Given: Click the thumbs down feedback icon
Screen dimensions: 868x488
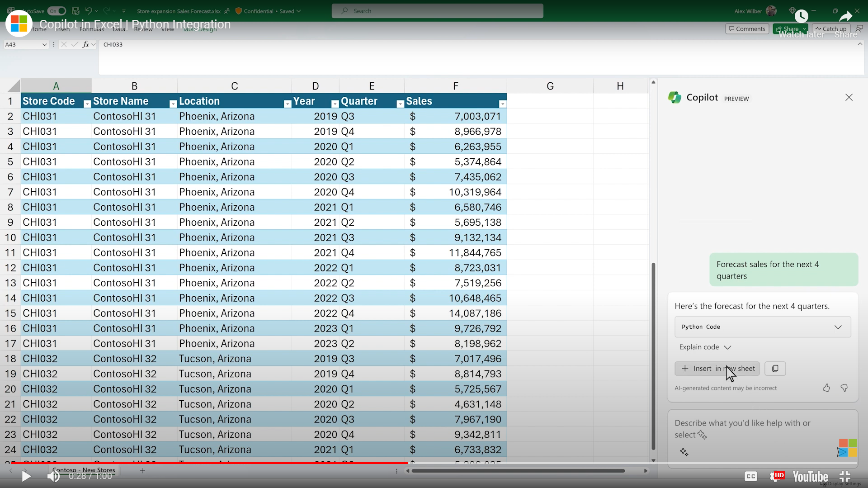Looking at the screenshot, I should pyautogui.click(x=844, y=388).
